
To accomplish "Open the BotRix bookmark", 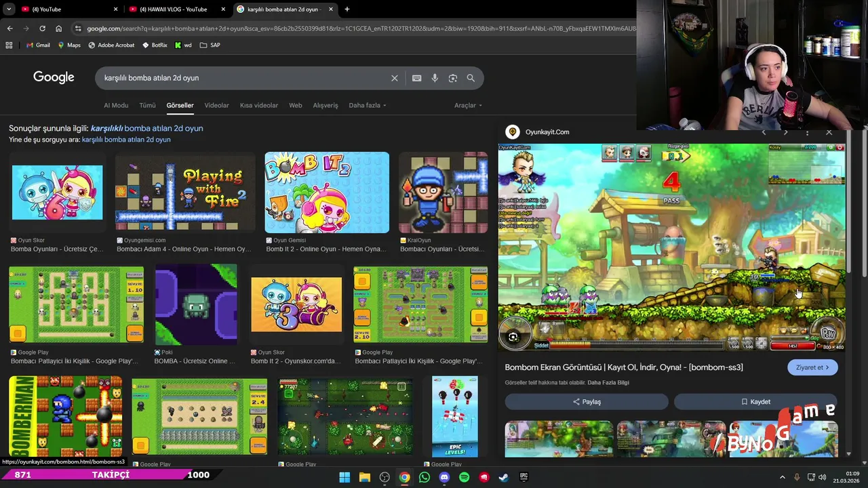I will tap(155, 45).
